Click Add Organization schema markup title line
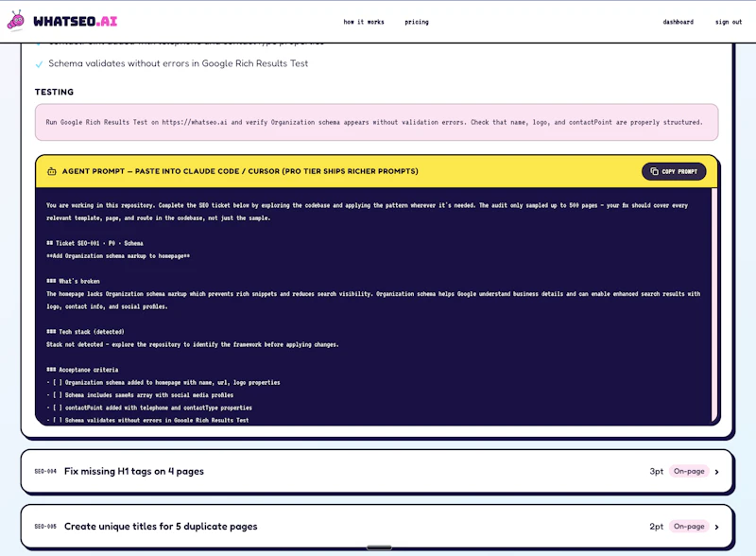This screenshot has height=556, width=756. coord(118,256)
